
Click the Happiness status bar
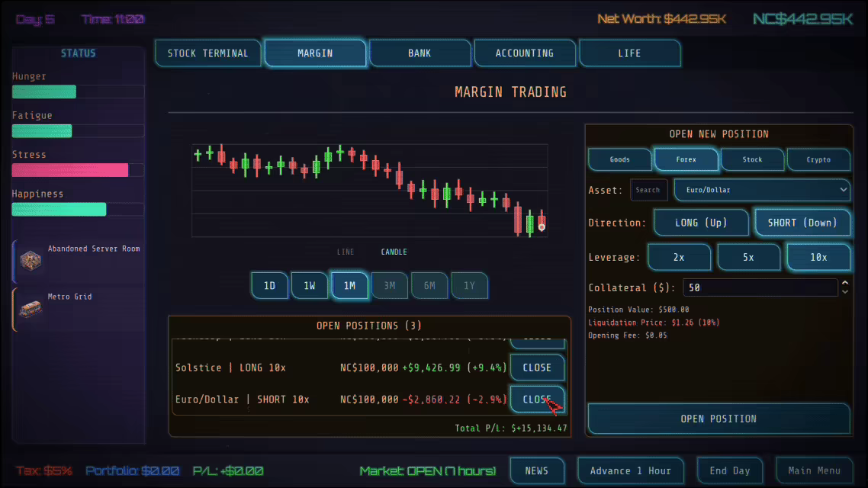click(x=78, y=209)
